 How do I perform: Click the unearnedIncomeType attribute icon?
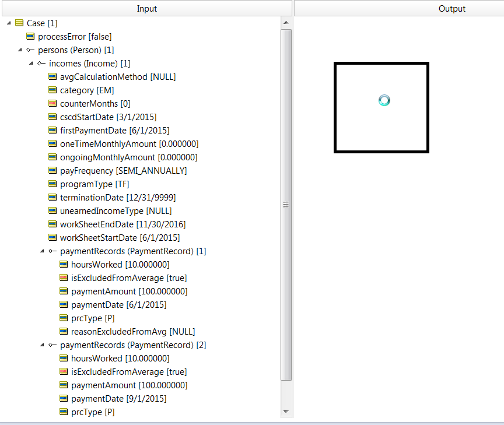point(52,210)
